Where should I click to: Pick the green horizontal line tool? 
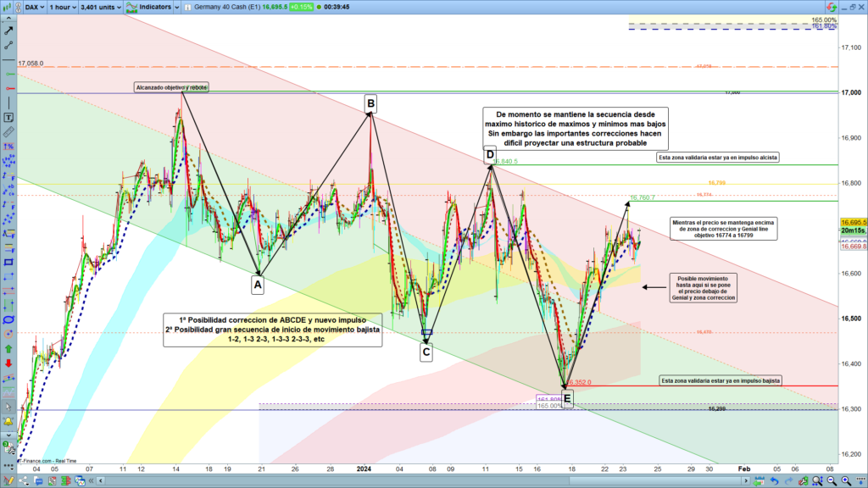[8, 74]
